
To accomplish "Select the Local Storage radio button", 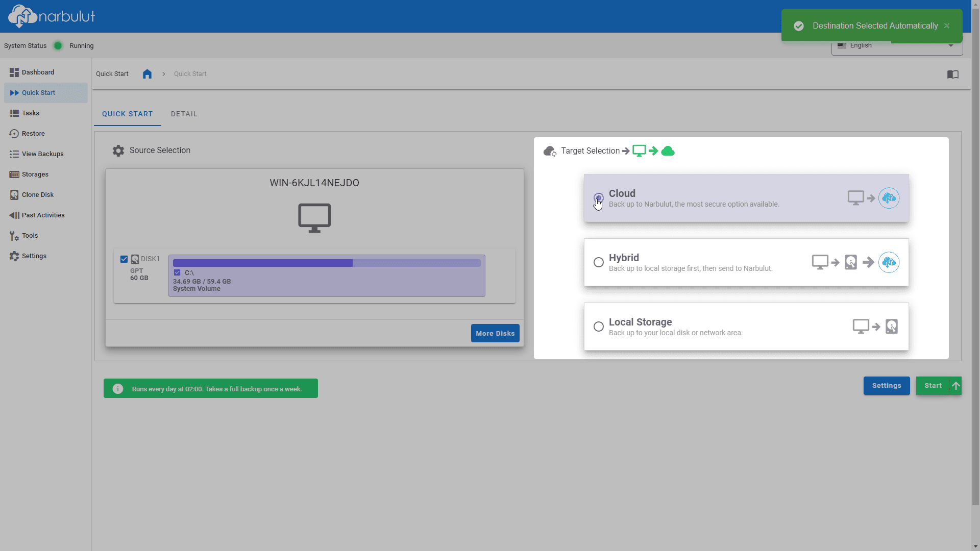I will (599, 327).
